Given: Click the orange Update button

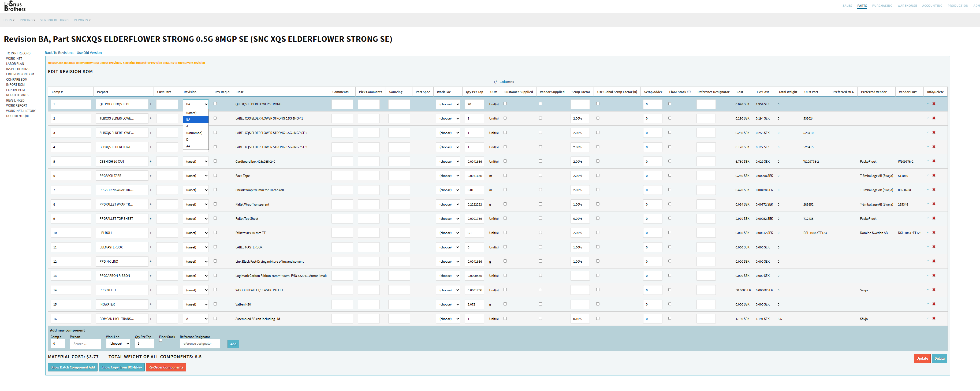Looking at the screenshot, I should click(922, 358).
